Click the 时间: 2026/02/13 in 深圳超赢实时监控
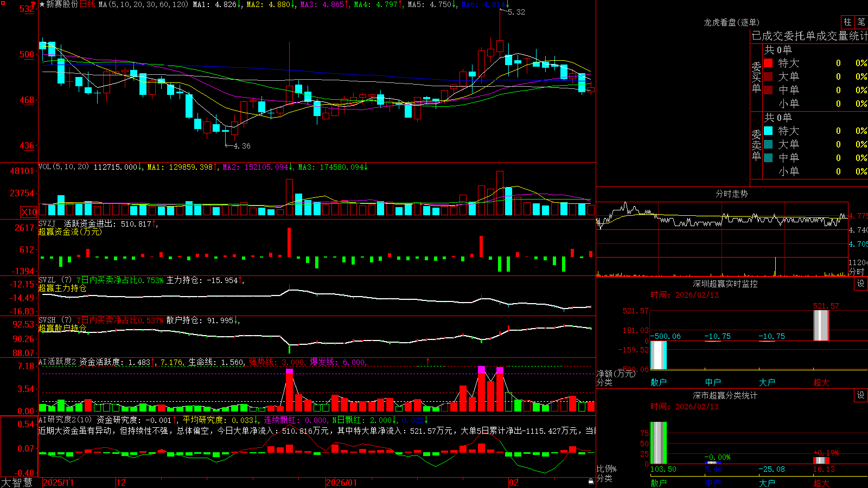 tap(685, 295)
